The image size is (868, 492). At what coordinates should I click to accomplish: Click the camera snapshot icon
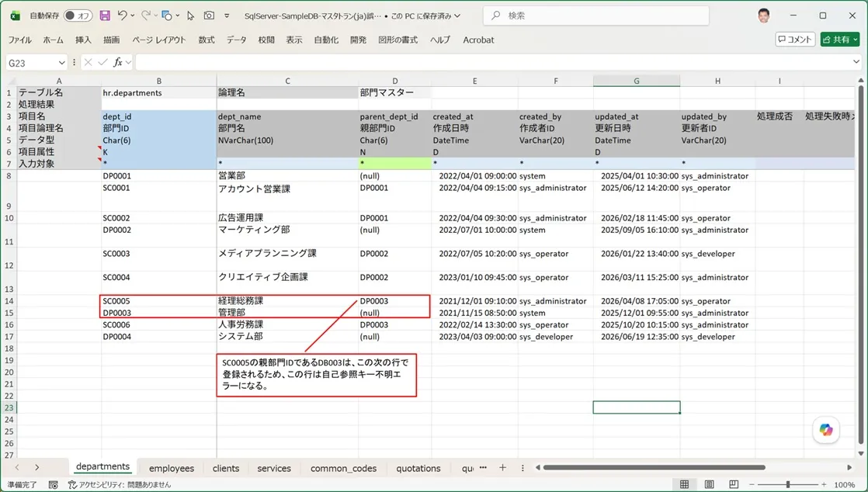pos(209,16)
